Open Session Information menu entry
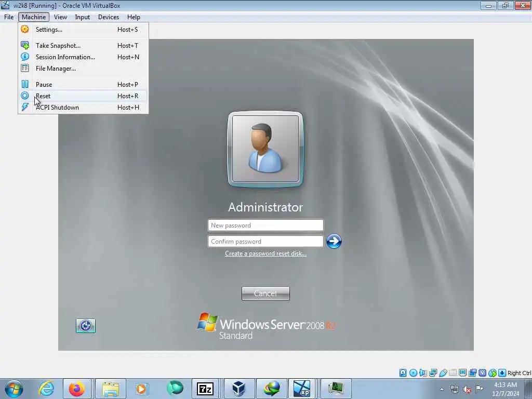The height and width of the screenshot is (399, 532). [x=83, y=57]
